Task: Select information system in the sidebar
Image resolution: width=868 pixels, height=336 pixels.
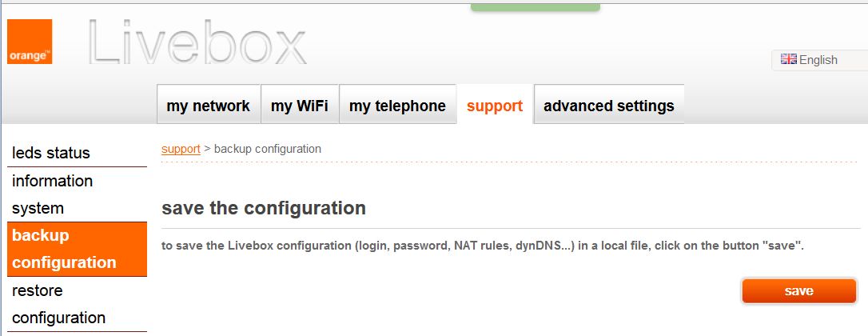Action: pyautogui.click(x=53, y=194)
